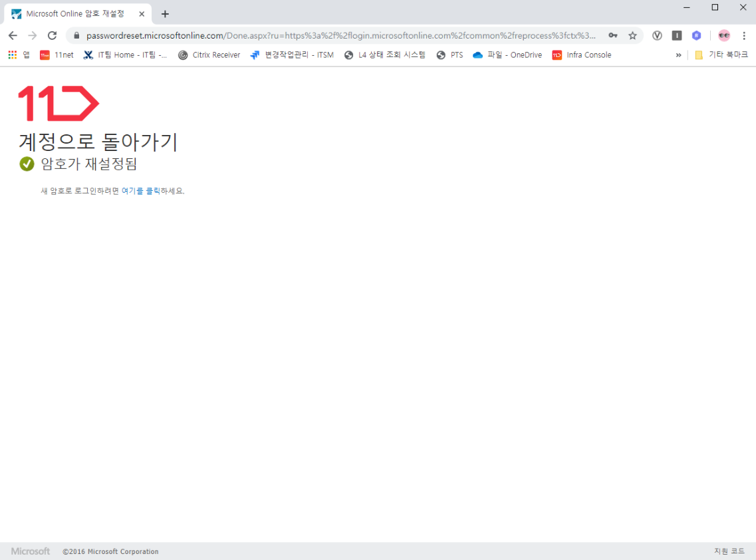Open the apps grid shortcut
Image resolution: width=756 pixels, height=560 pixels.
coord(19,55)
